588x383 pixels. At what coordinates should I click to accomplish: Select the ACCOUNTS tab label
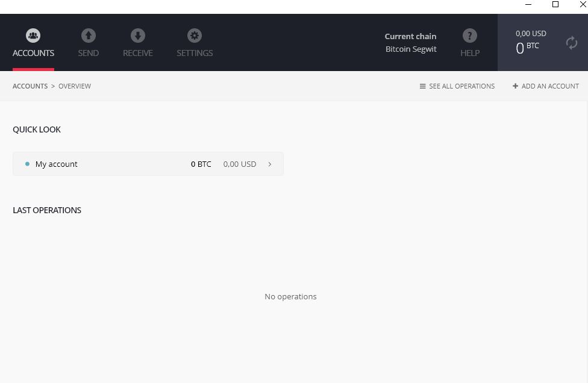click(x=33, y=53)
